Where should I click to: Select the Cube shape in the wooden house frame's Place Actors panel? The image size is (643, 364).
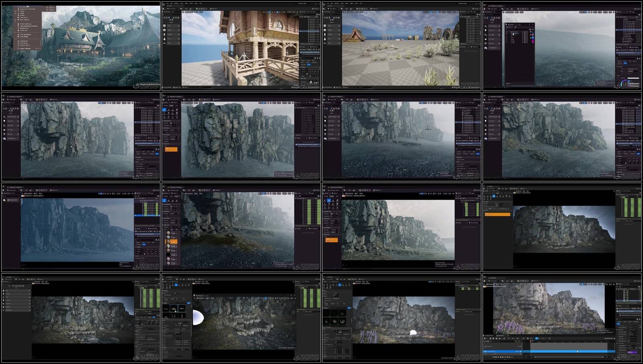(164, 26)
